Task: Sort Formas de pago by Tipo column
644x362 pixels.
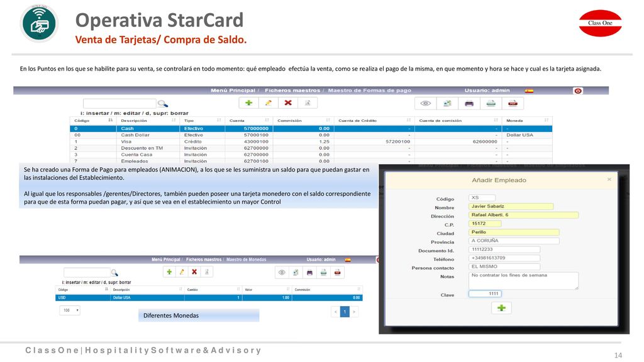Action: coord(202,121)
